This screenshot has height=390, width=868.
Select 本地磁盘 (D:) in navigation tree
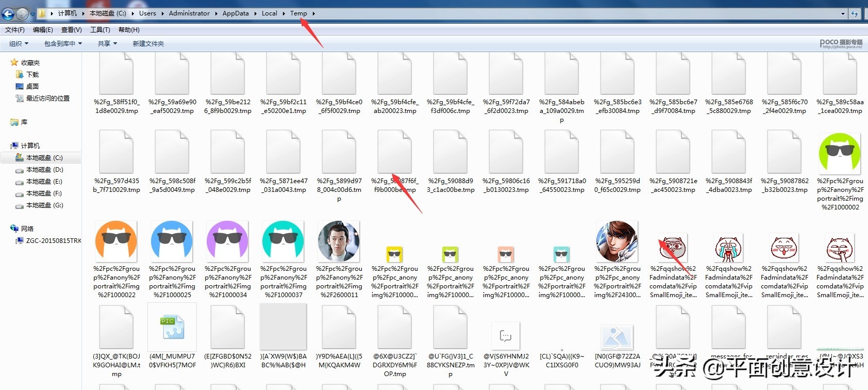[x=44, y=170]
